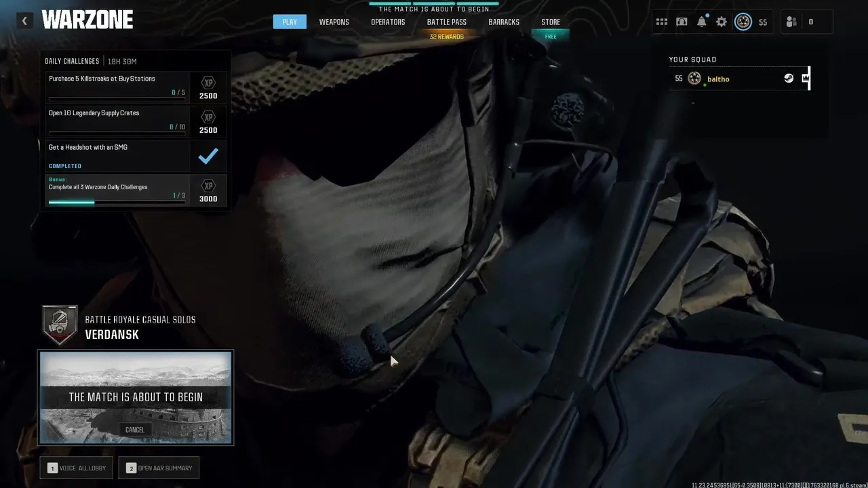The width and height of the screenshot is (868, 488).
Task: Change Voice: All Lobby setting
Action: pos(77,468)
